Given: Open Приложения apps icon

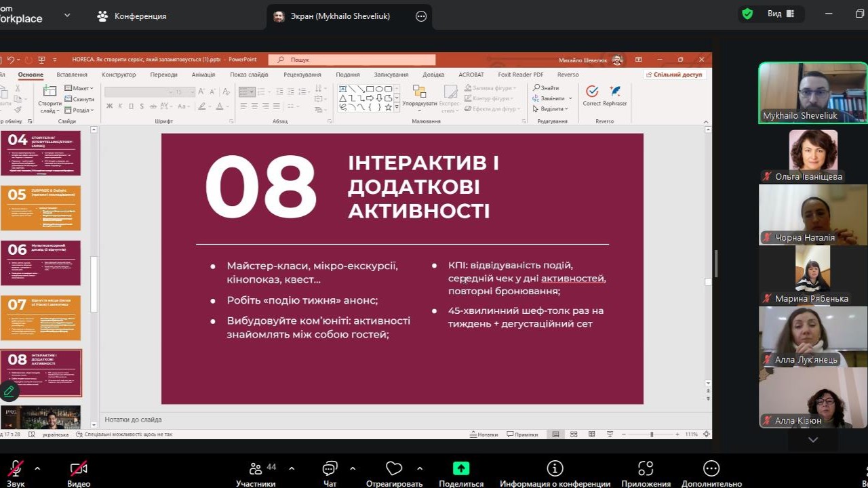Looking at the screenshot, I should pyautogui.click(x=646, y=469).
